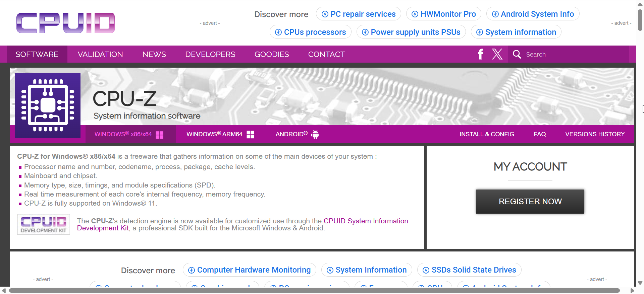Click the SSDs Solid State Drives pill
Image resolution: width=644 pixels, height=294 pixels.
(x=469, y=270)
